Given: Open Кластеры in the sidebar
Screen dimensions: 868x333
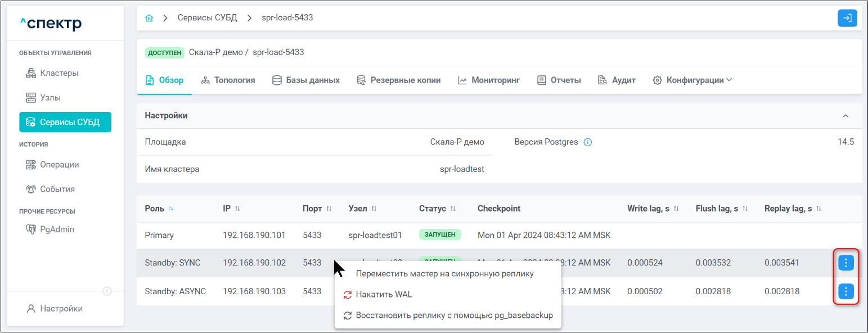Looking at the screenshot, I should 59,73.
